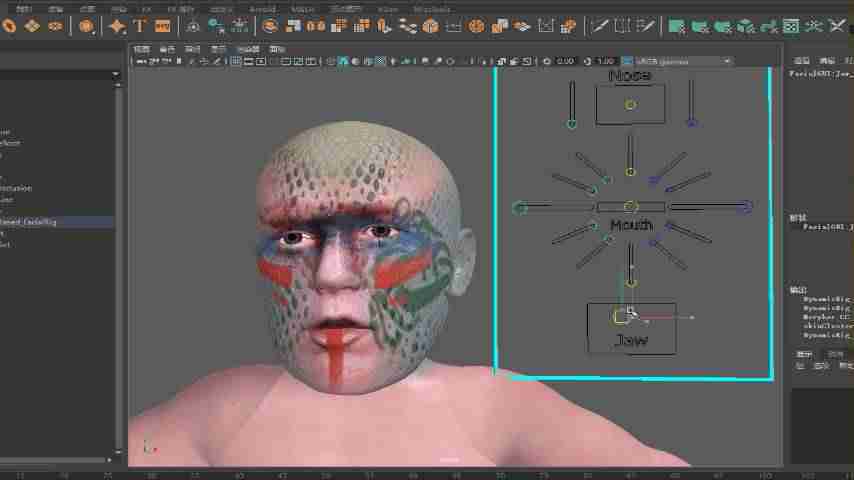Open the 视图 panel menu
The width and height of the screenshot is (854, 480).
pyautogui.click(x=142, y=50)
